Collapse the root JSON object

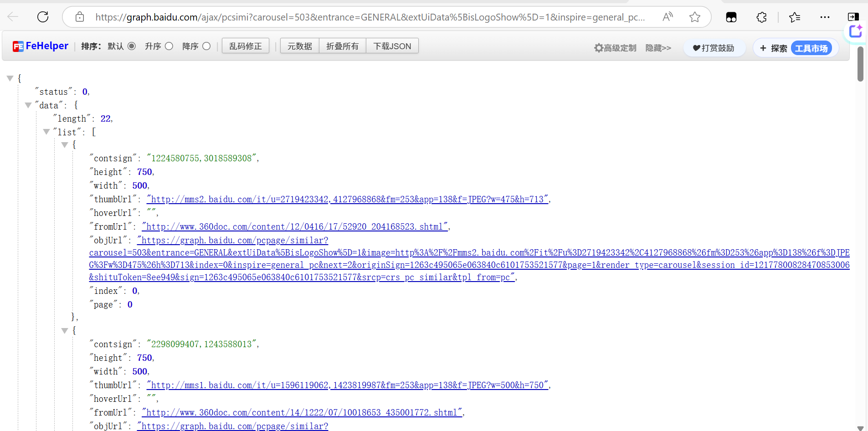click(10, 78)
